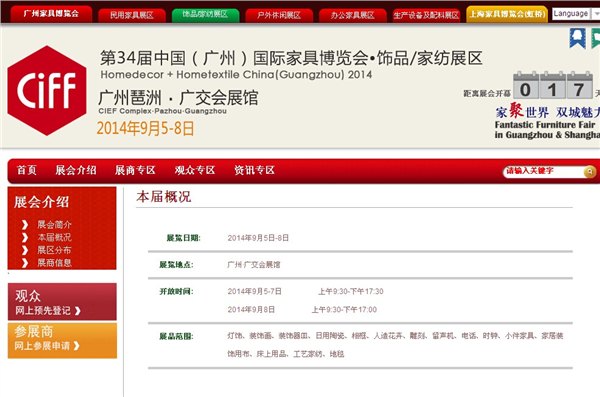Image resolution: width=600 pixels, height=397 pixels.
Task: Click 开放时间 label
Action: [x=176, y=291]
